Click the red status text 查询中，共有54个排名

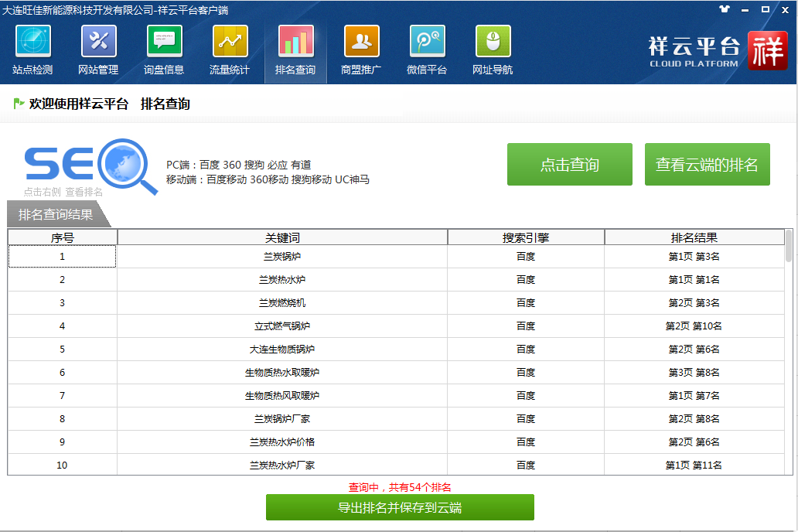coord(400,487)
